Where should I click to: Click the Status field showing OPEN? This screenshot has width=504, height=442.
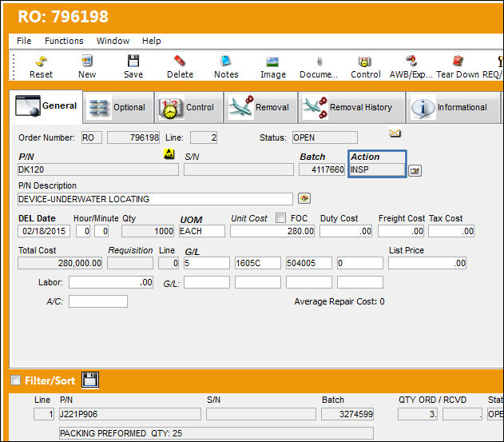point(325,137)
